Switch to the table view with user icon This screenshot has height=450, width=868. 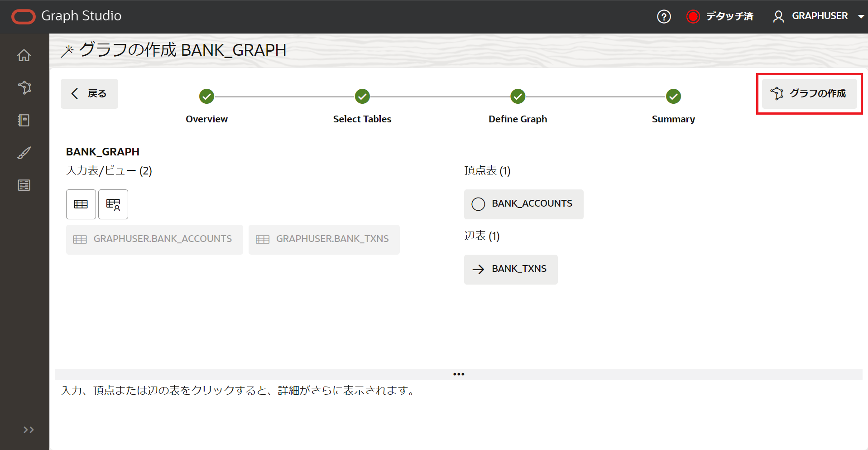[x=113, y=204]
